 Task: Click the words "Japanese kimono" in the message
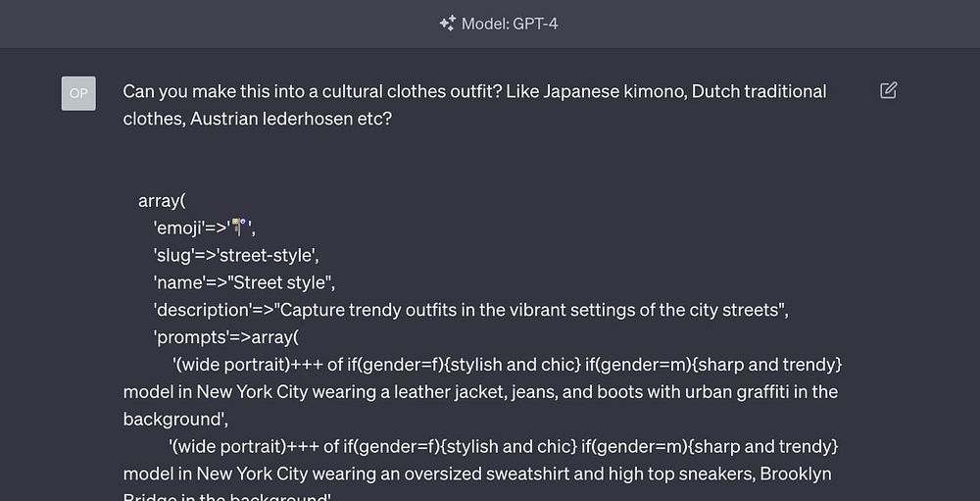551,91
